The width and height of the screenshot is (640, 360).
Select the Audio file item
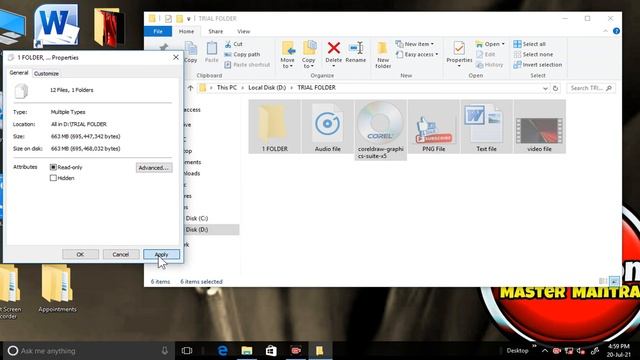[x=328, y=127]
